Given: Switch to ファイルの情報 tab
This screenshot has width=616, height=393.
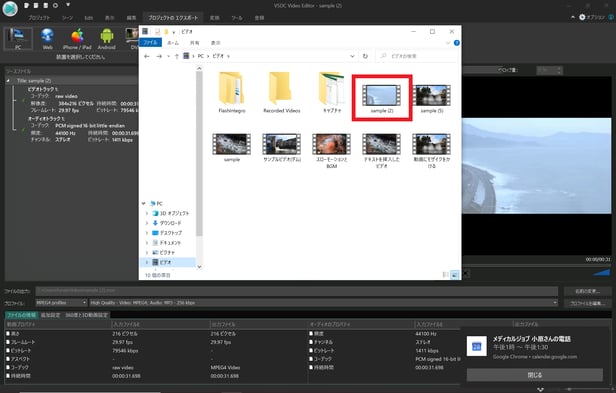Looking at the screenshot, I should pos(22,315).
